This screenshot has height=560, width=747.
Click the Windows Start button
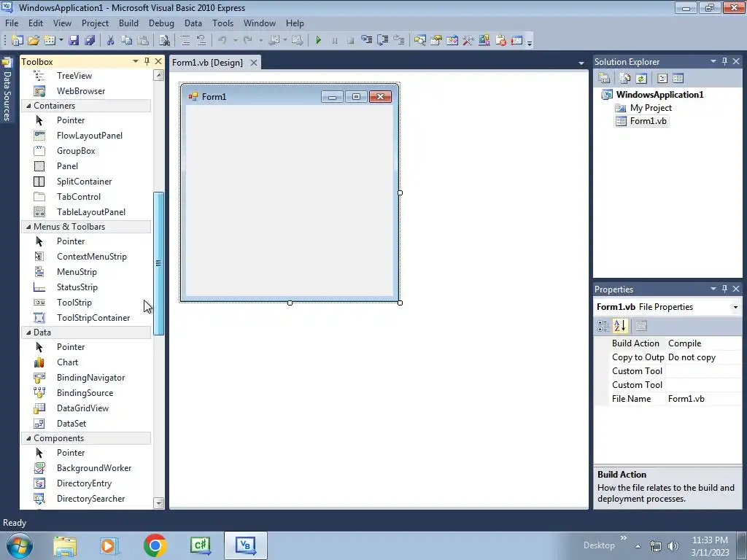[19, 545]
